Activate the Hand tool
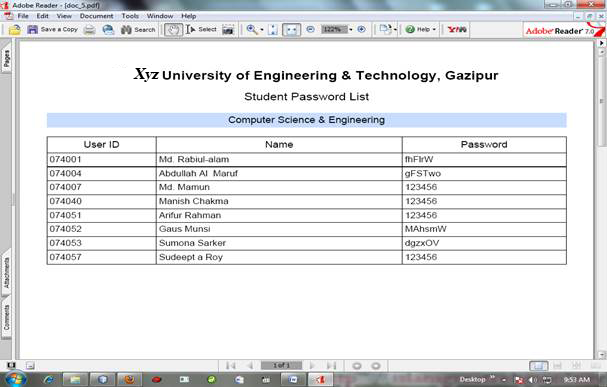 (173, 30)
